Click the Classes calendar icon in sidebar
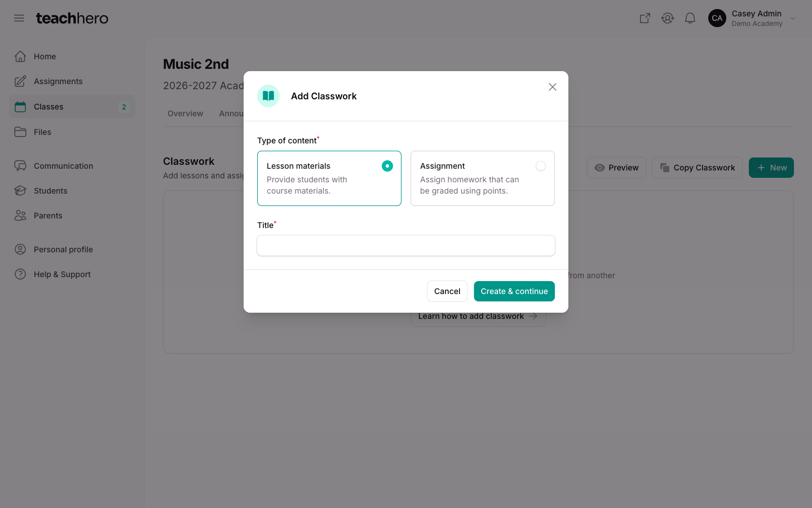This screenshot has width=812, height=508. click(x=20, y=107)
